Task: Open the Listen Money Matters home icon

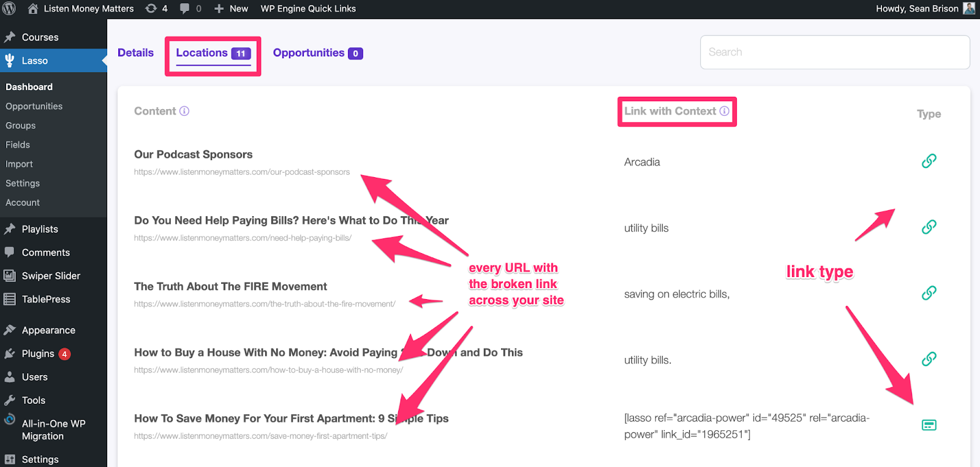Action: pyautogui.click(x=33, y=9)
